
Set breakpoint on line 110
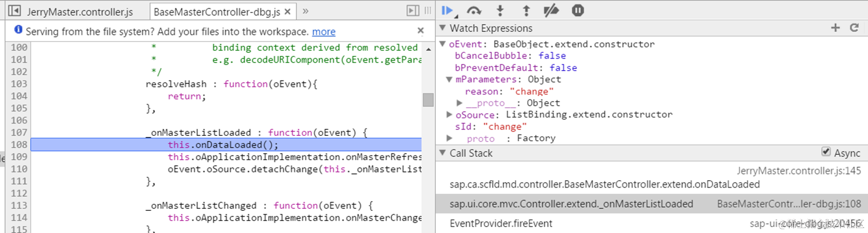pos(18,169)
